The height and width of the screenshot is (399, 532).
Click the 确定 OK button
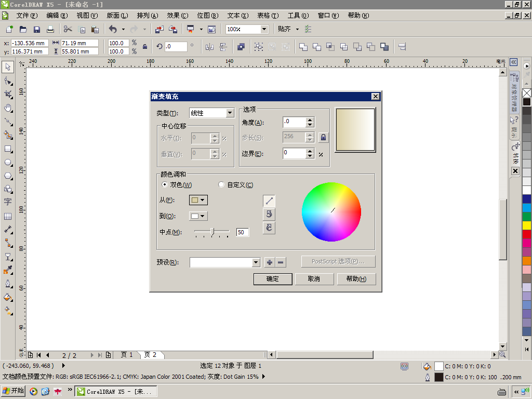pos(273,279)
